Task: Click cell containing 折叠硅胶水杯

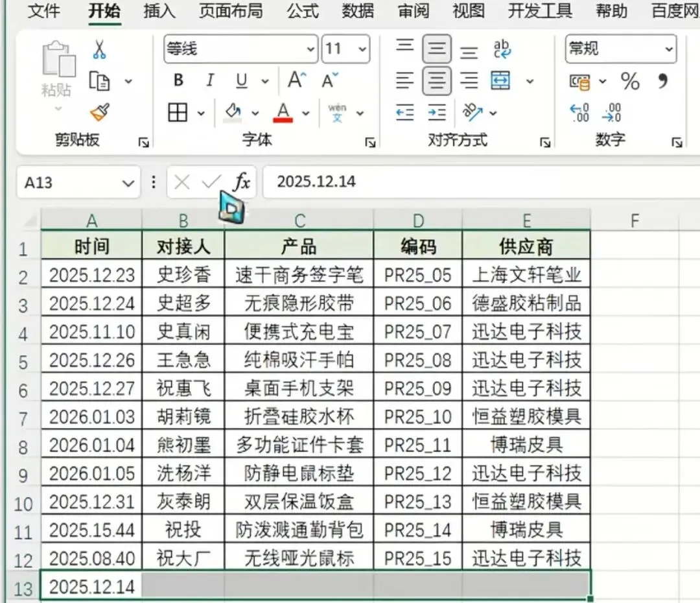Action: [x=299, y=417]
